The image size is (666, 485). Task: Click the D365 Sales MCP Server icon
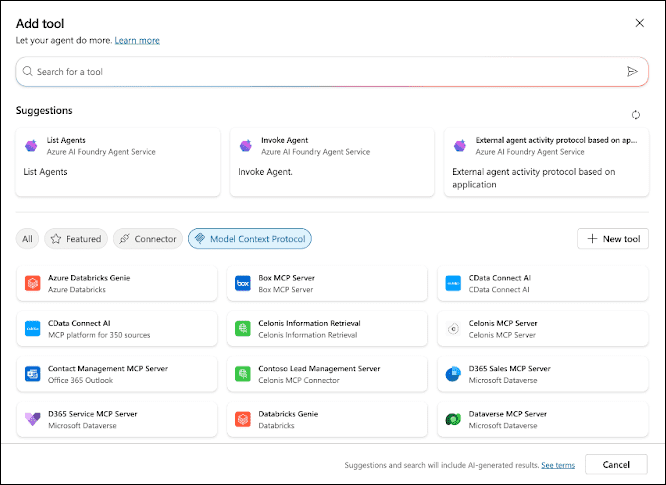click(452, 373)
